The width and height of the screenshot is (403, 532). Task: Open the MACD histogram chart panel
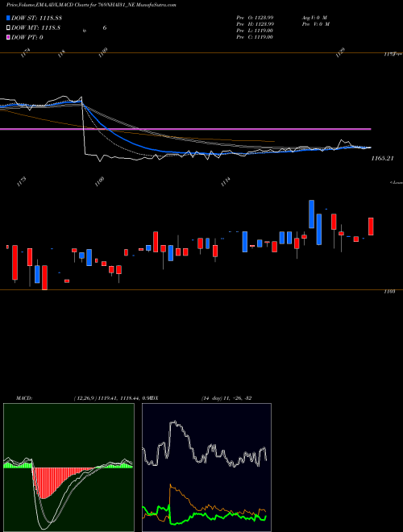(x=69, y=468)
